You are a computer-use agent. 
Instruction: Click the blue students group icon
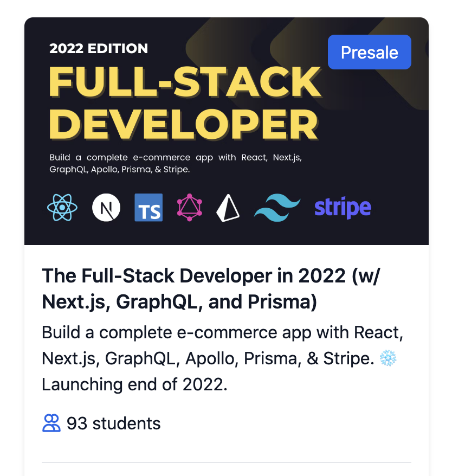pos(51,423)
